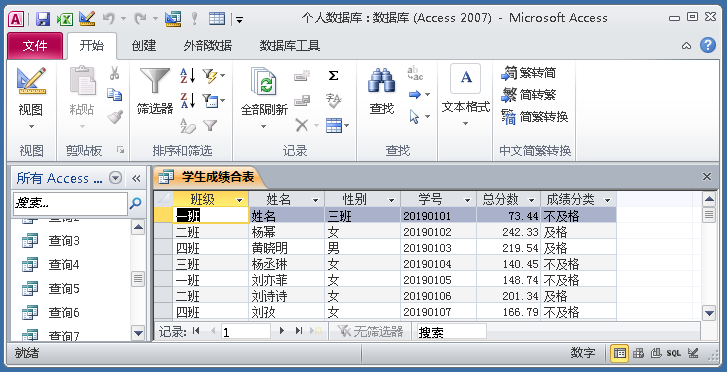Click the Undo icon in quick access toolbar

(109, 19)
